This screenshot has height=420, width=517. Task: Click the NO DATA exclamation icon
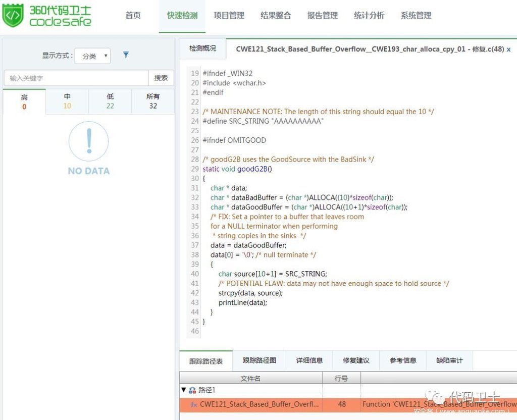pos(88,141)
